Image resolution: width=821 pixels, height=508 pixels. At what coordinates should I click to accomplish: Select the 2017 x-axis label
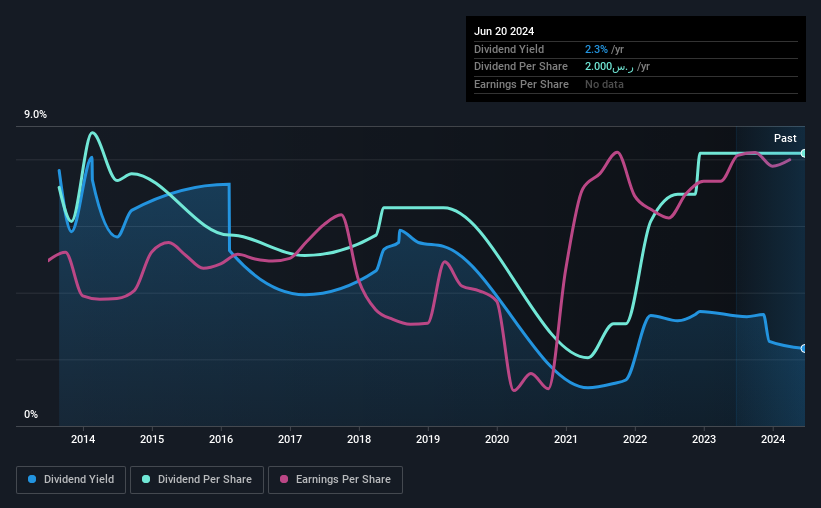[290, 439]
